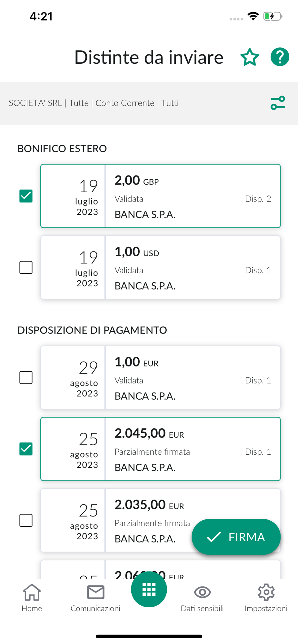The width and height of the screenshot is (298, 644).
Task: Open Impostazioni gear icon
Action: click(x=266, y=597)
